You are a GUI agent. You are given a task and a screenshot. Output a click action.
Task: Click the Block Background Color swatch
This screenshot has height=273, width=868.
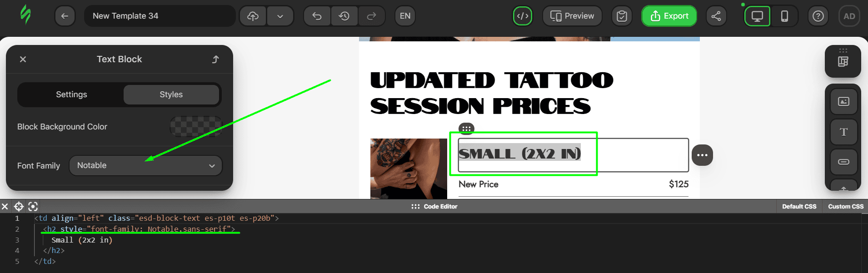pyautogui.click(x=196, y=126)
